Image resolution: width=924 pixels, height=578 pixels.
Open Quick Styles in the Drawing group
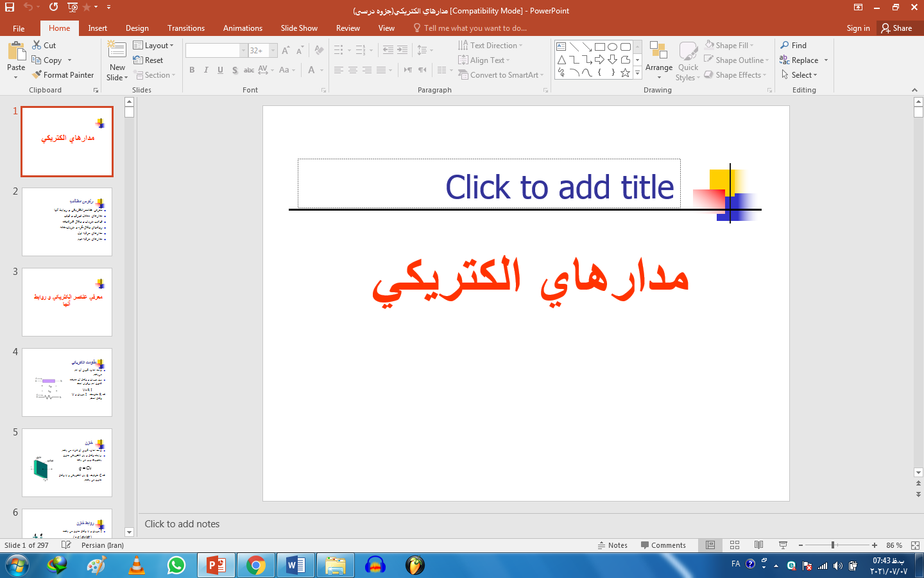point(687,60)
